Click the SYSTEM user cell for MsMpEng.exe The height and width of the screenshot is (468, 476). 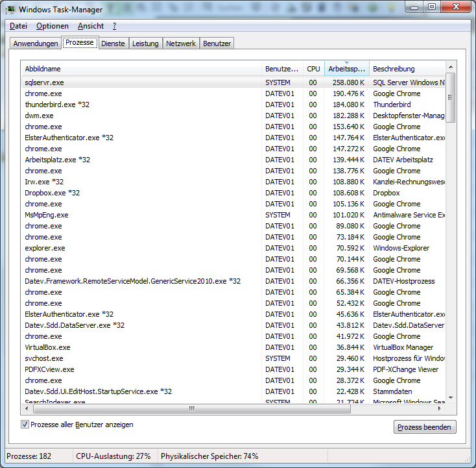click(278, 215)
